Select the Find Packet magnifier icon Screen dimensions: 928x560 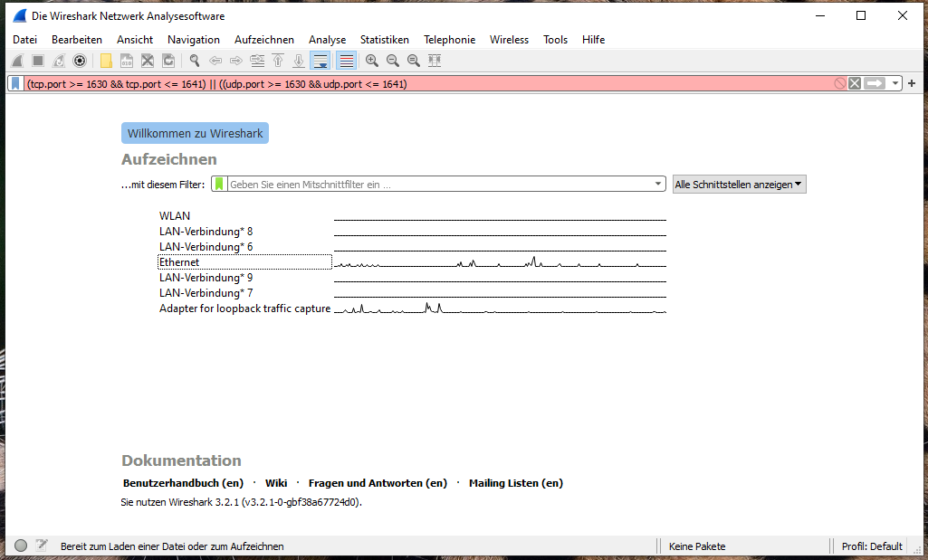(x=194, y=60)
